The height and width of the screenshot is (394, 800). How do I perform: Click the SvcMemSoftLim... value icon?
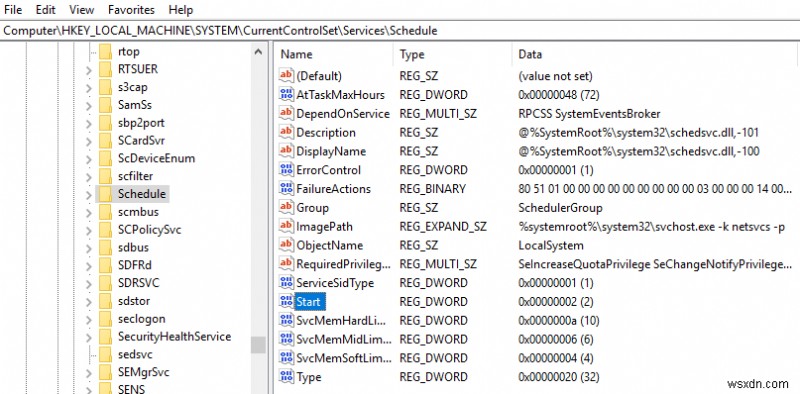pyautogui.click(x=286, y=358)
